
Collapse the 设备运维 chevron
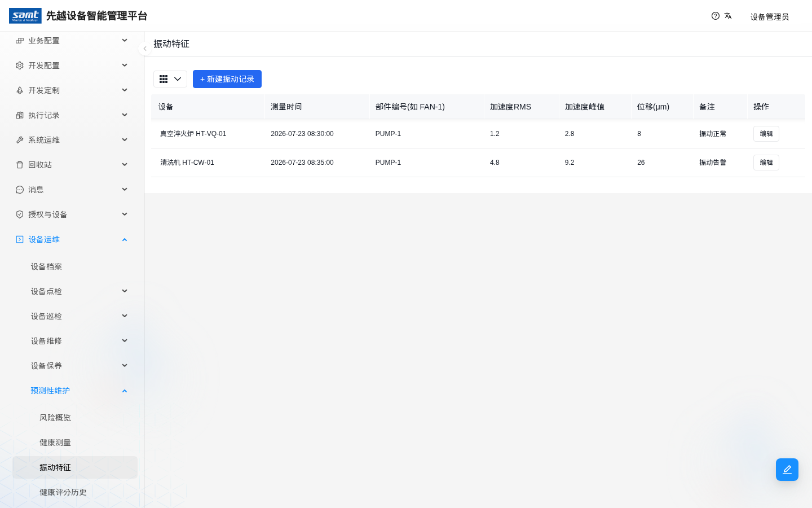click(x=125, y=239)
